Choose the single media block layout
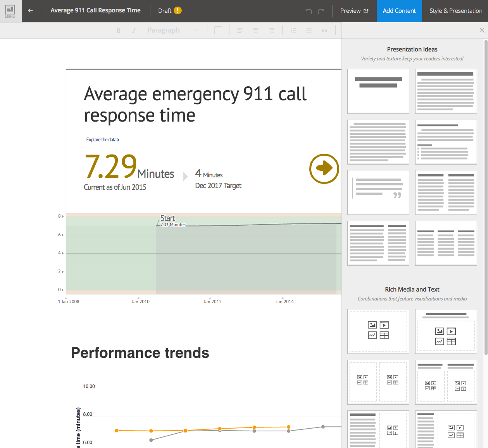The height and width of the screenshot is (448, 488). pos(378,331)
